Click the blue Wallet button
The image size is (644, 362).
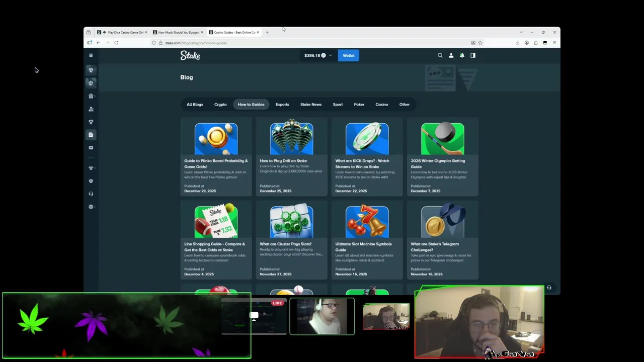pos(349,55)
